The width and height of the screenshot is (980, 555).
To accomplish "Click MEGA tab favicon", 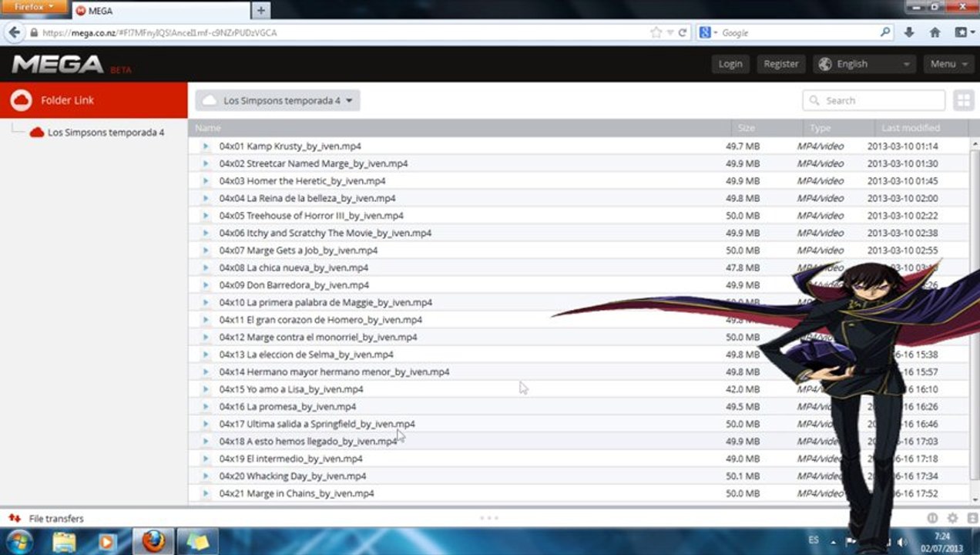I will pyautogui.click(x=80, y=11).
